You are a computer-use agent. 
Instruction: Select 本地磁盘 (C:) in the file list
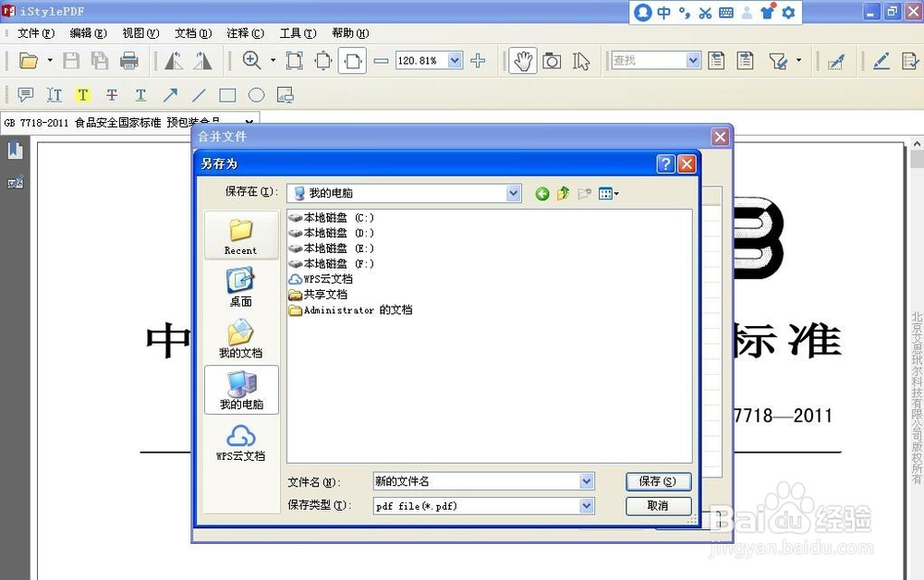[331, 218]
